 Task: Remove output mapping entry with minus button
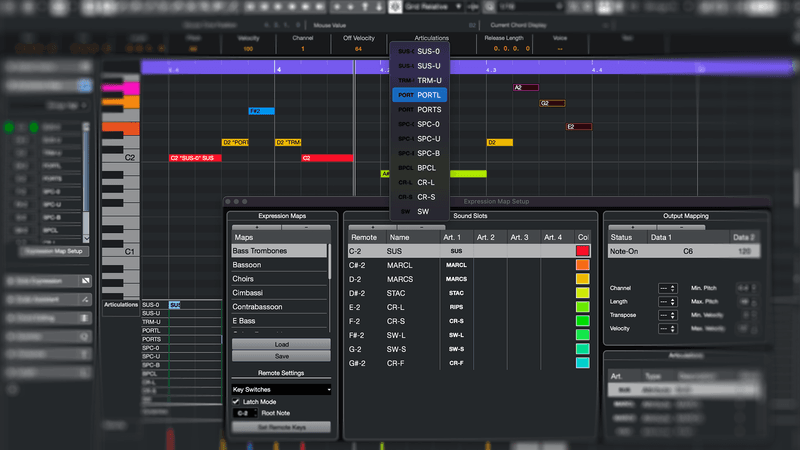click(x=681, y=227)
